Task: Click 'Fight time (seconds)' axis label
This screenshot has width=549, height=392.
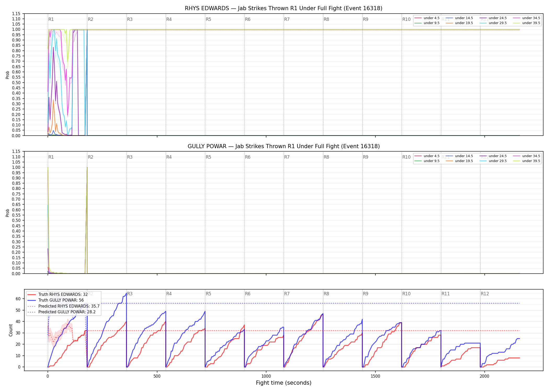Action: pos(284,383)
